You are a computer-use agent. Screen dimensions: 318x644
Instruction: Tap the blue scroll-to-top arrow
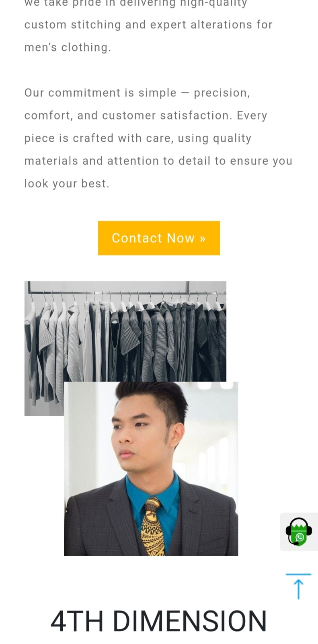[x=298, y=587]
